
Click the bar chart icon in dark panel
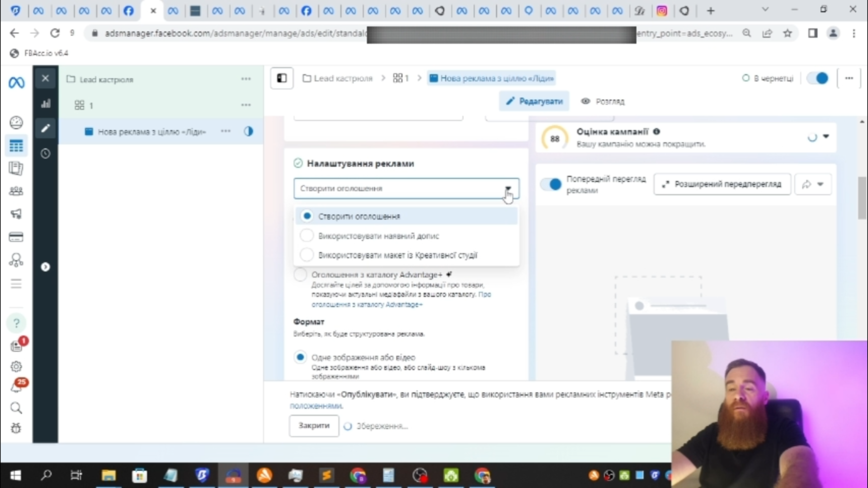click(46, 104)
